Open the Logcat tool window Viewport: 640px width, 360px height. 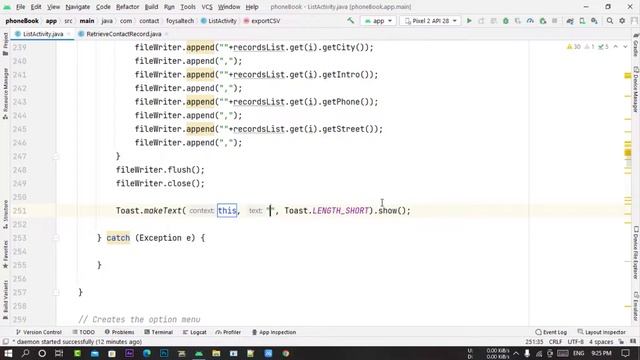(x=194, y=332)
